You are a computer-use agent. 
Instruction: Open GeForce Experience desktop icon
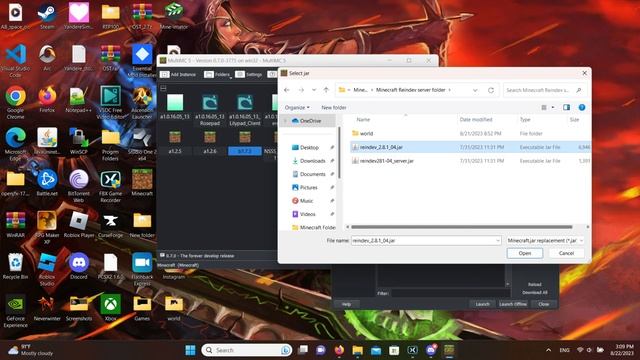[16, 311]
